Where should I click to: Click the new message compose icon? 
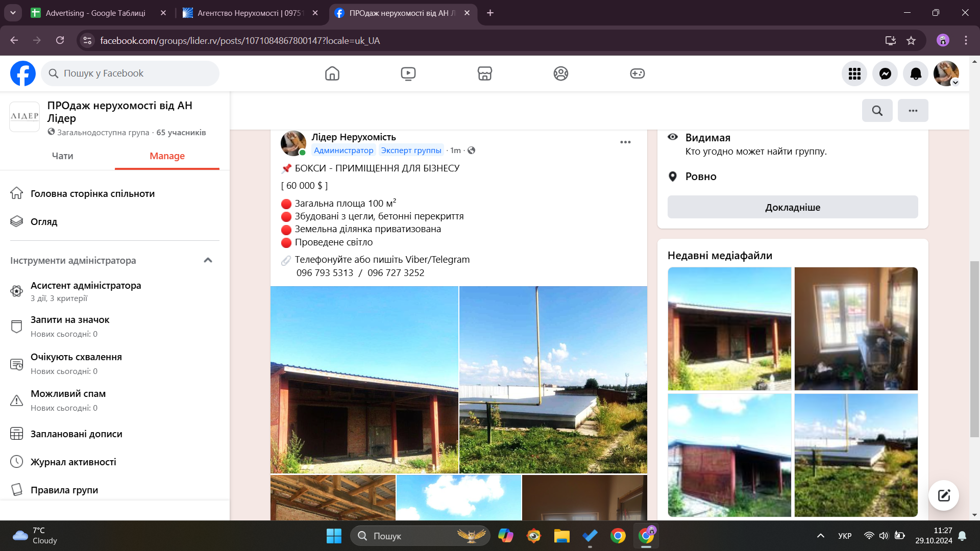tap(943, 495)
